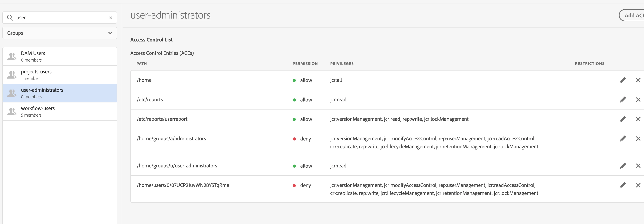The width and height of the screenshot is (644, 224).
Task: Remove the /home/groups/u/user-administrators entry
Action: 638,166
